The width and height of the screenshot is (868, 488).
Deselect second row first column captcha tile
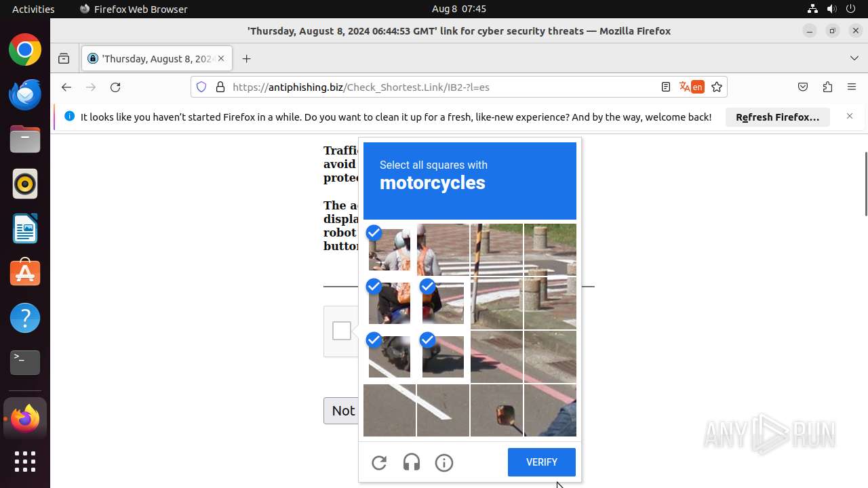389,303
